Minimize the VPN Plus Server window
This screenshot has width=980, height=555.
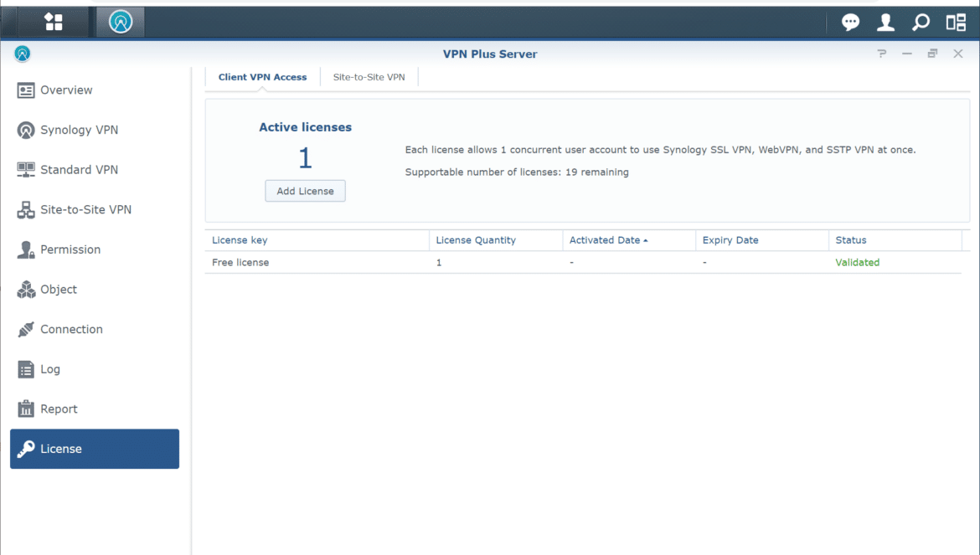click(907, 54)
